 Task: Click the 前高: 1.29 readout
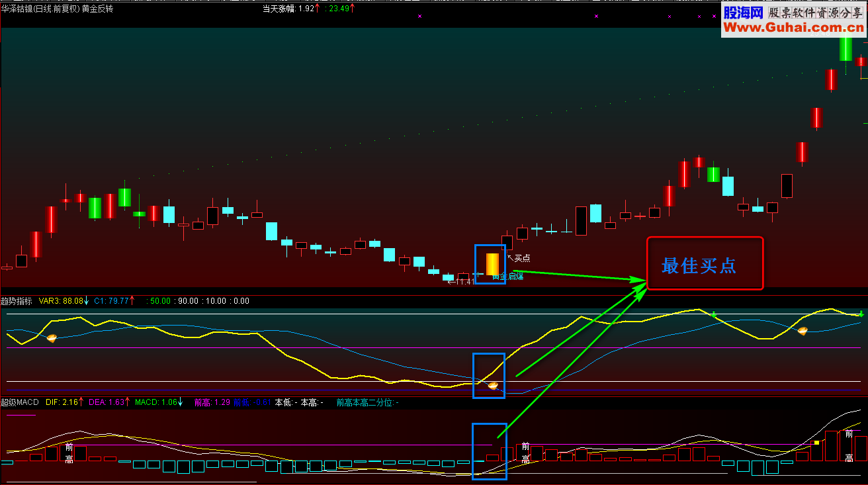[x=212, y=402]
